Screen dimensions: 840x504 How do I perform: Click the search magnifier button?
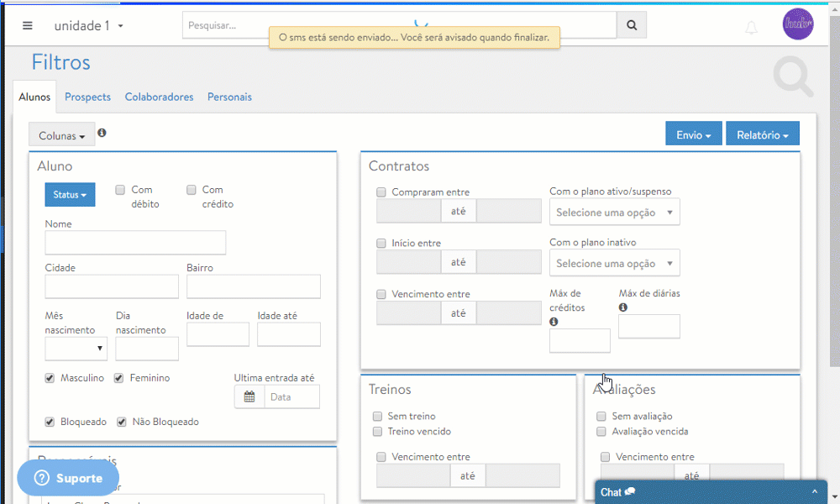(632, 25)
